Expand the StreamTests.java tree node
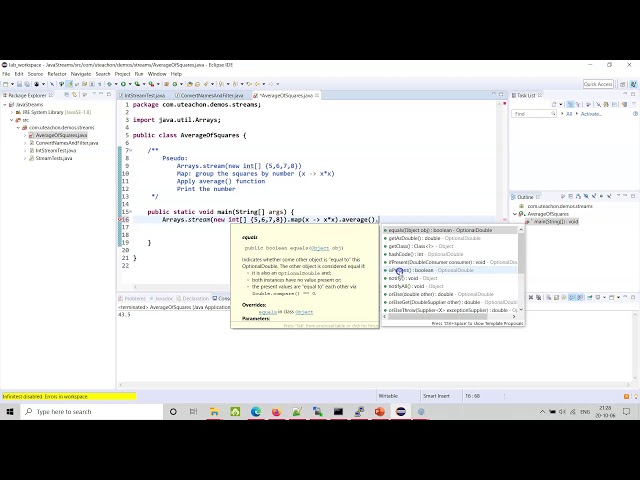This screenshot has width=640, height=480. pos(25,158)
